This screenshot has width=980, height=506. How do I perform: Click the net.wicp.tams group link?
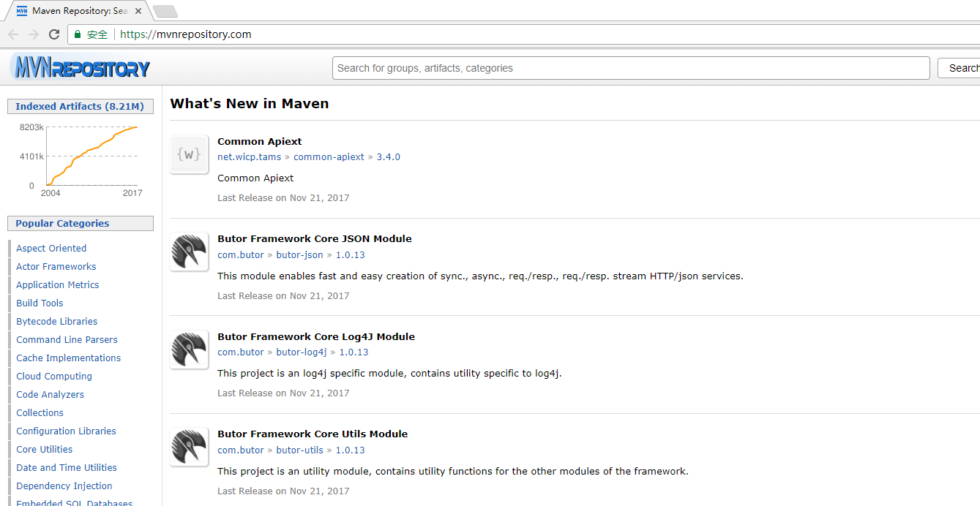point(250,157)
